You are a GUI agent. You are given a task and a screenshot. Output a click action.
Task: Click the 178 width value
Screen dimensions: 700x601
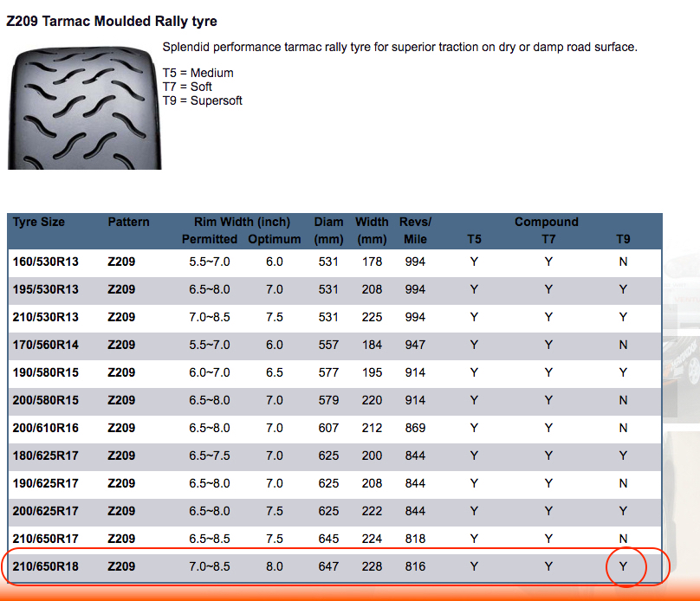point(371,262)
